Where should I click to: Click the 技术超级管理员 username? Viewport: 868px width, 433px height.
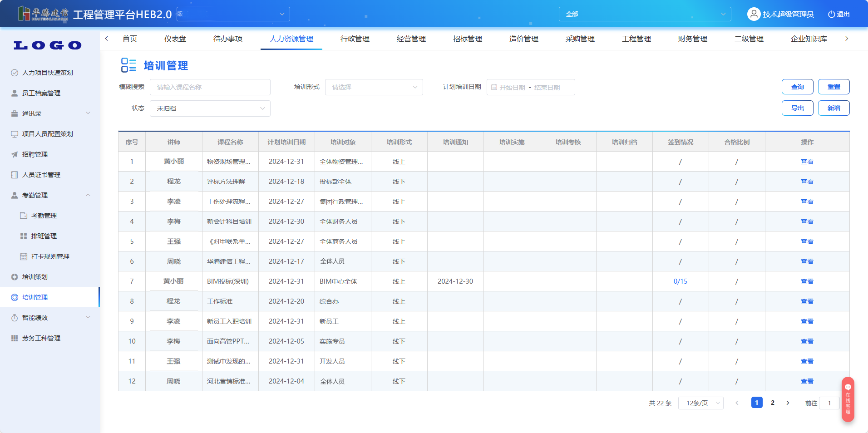pyautogui.click(x=788, y=14)
